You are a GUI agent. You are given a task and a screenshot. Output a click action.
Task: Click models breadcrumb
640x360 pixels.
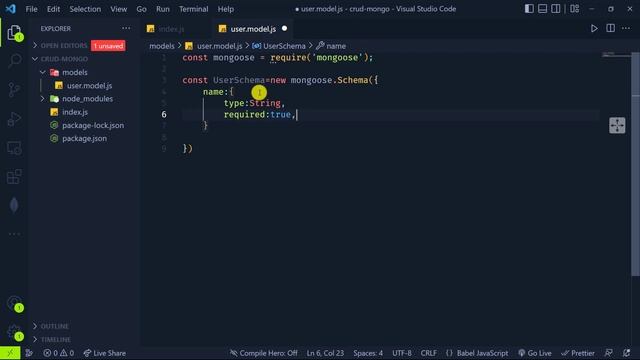(x=162, y=46)
